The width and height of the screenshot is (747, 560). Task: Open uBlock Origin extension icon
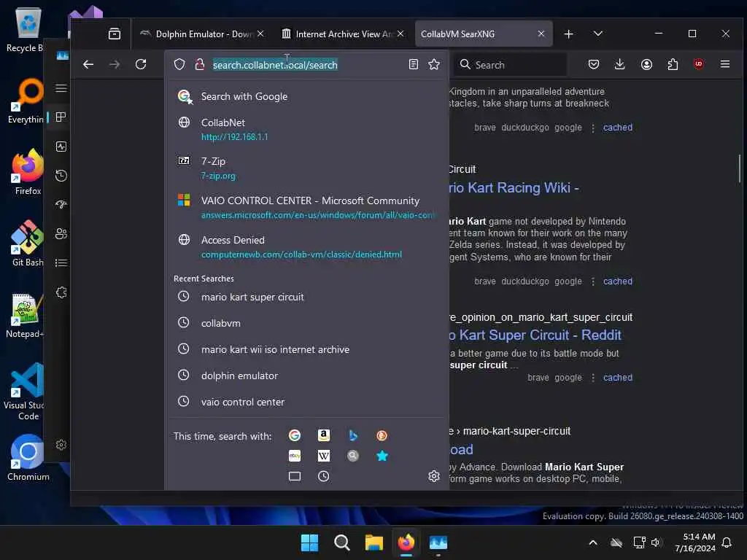pos(698,64)
